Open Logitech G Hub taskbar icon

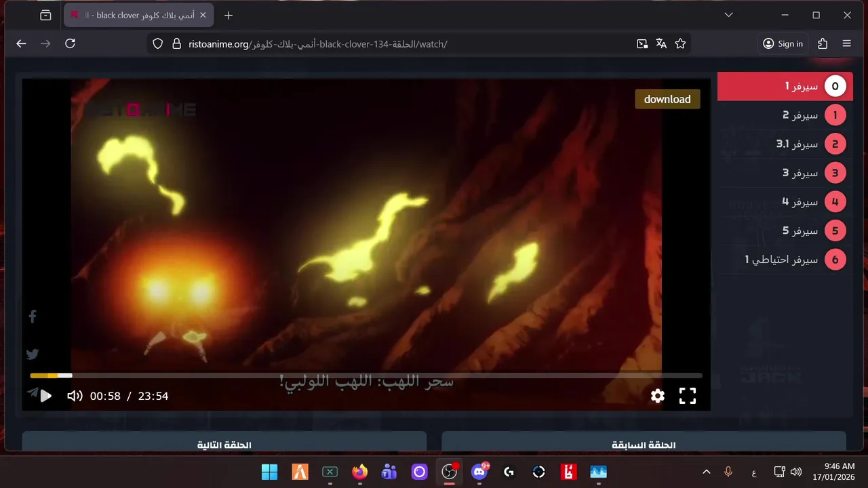click(509, 472)
